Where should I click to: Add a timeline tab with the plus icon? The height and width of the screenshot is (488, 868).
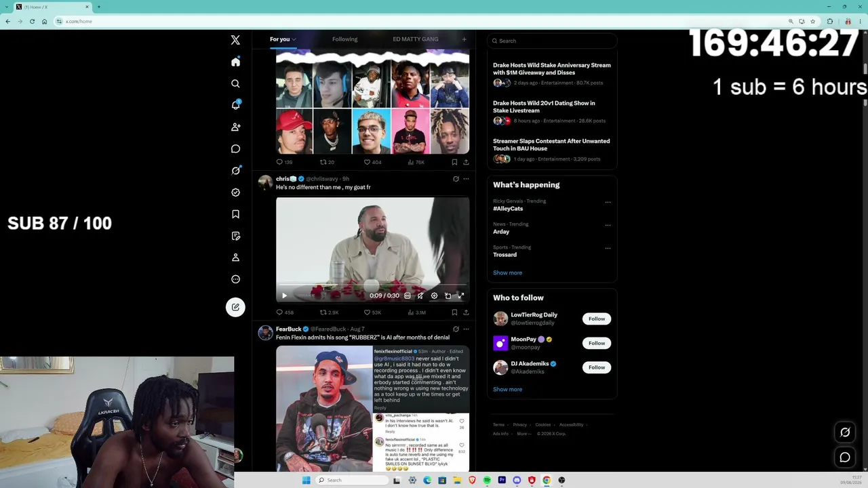pos(464,39)
